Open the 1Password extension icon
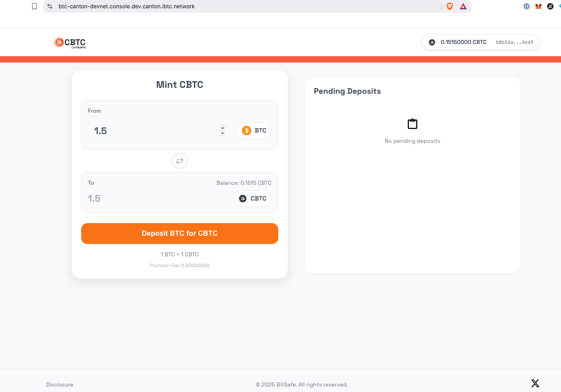Viewport: 561px width, 392px height. [527, 6]
